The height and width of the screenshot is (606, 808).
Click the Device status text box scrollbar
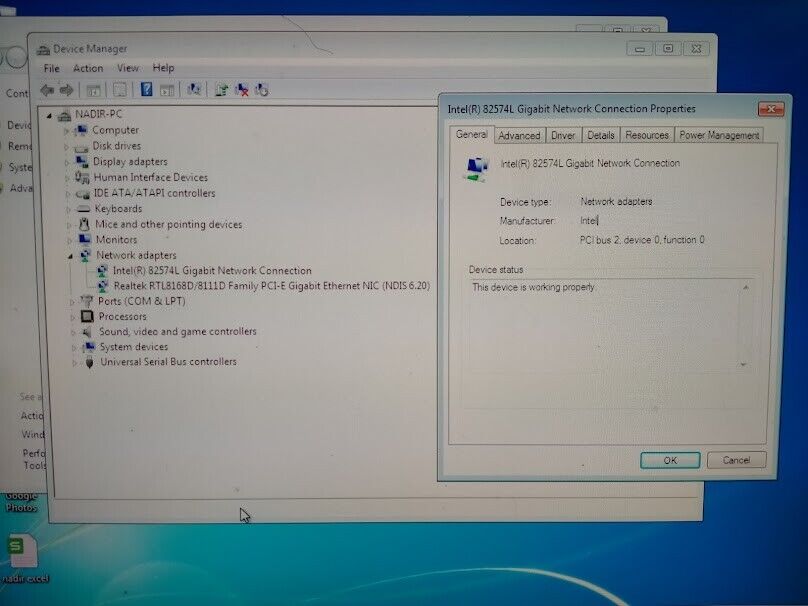[745, 325]
